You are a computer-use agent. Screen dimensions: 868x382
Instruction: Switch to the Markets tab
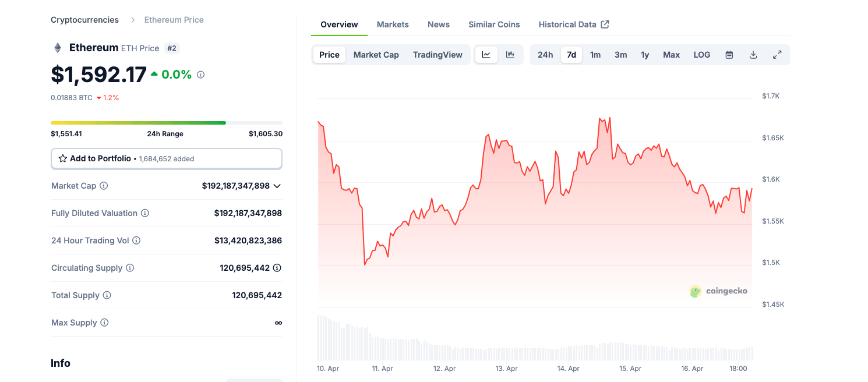[x=393, y=24]
